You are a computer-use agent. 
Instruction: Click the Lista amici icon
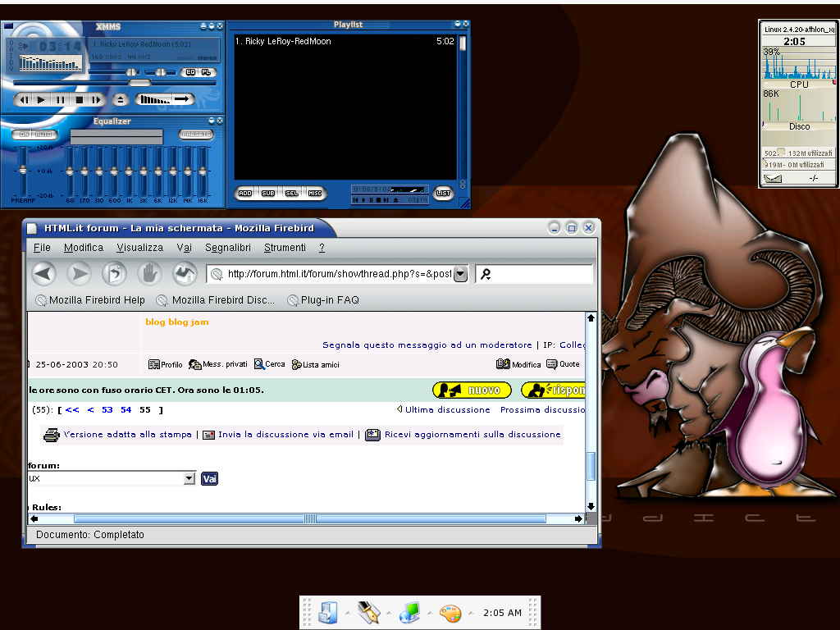pos(316,364)
